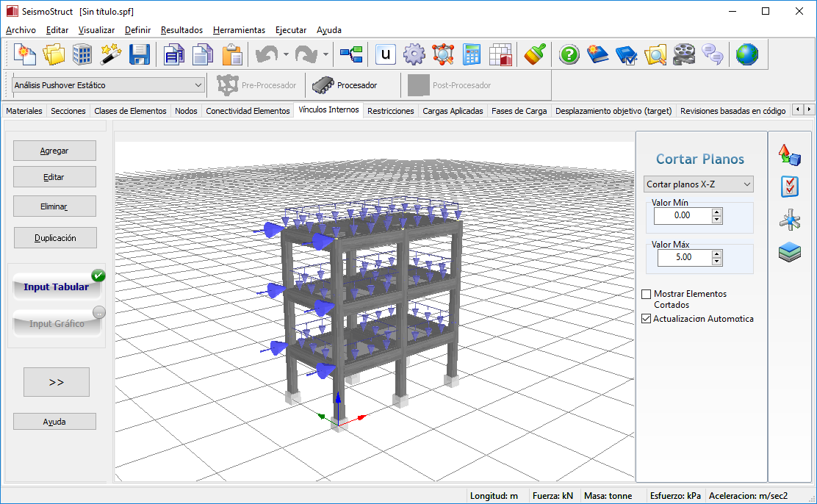The width and height of the screenshot is (817, 504).
Task: Click the layered planes icon in right sidebar
Action: pos(790,253)
